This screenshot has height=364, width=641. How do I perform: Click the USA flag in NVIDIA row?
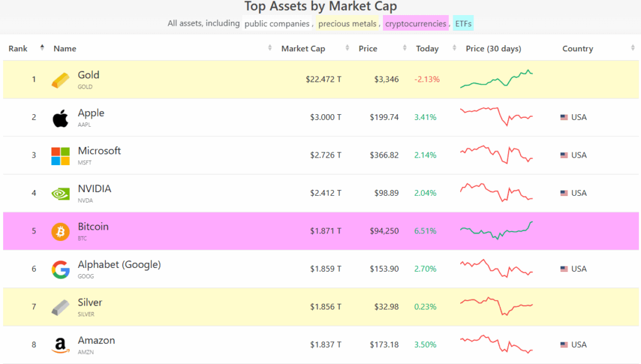point(564,193)
